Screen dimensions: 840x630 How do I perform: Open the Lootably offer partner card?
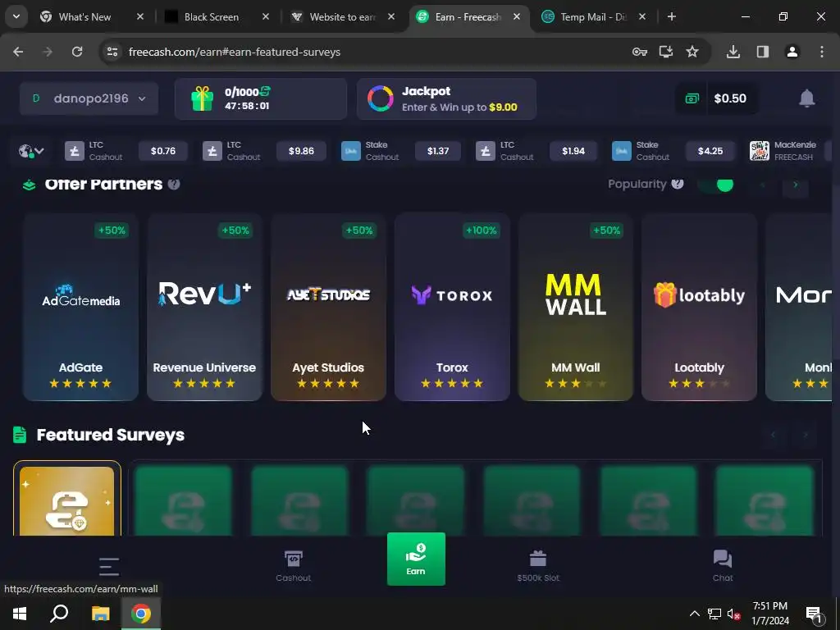tap(699, 307)
